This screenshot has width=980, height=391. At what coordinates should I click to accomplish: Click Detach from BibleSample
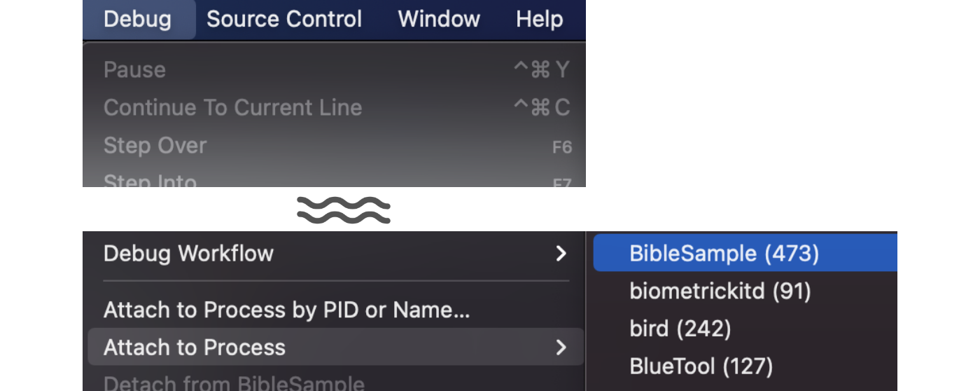pos(234,384)
